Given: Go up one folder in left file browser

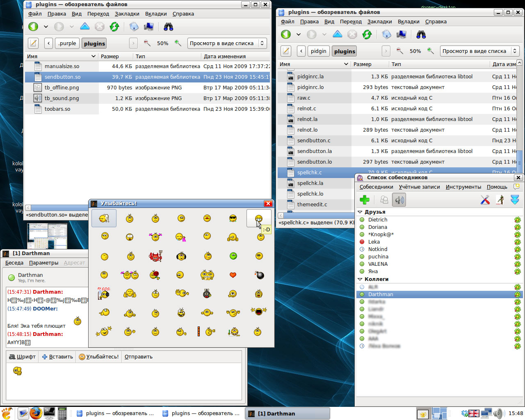Looking at the screenshot, I should point(85,27).
